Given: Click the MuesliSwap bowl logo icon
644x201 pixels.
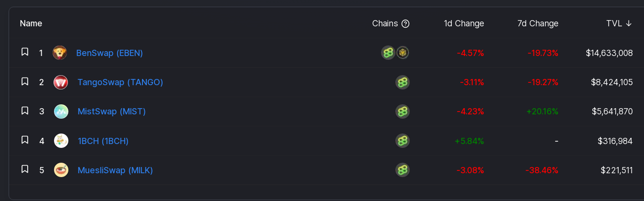Looking at the screenshot, I should click(x=61, y=170).
